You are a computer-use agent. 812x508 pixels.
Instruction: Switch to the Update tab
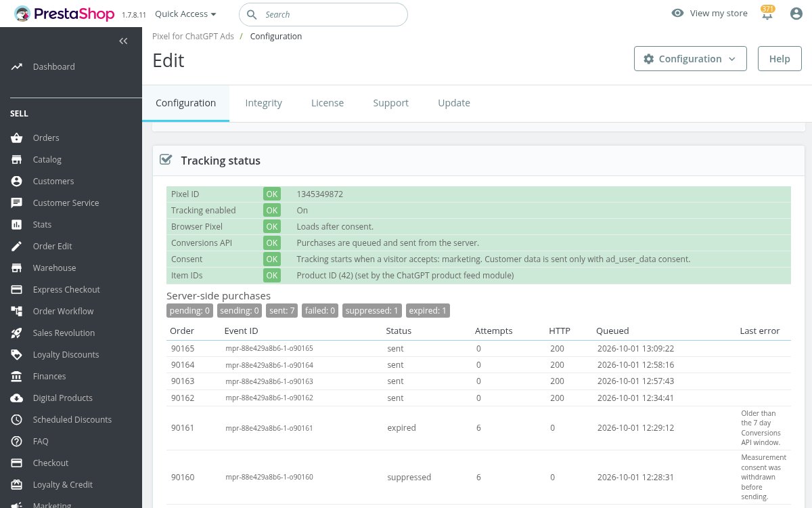[453, 103]
